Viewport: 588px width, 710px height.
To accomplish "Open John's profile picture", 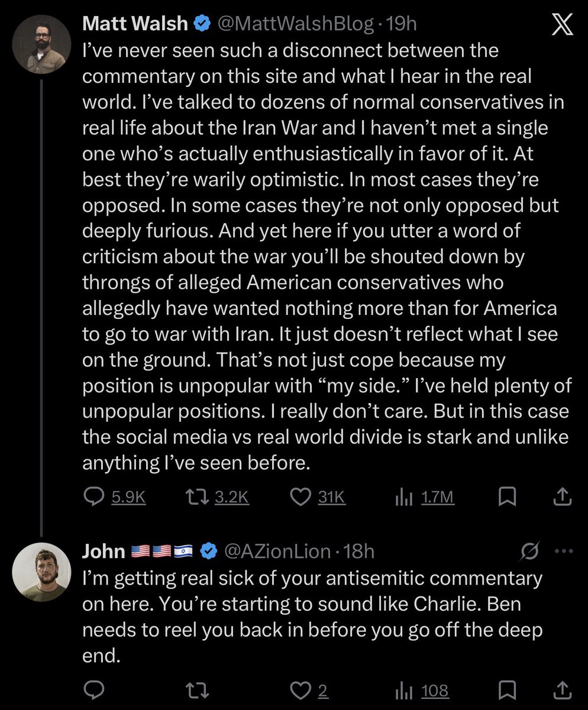I will (41, 572).
